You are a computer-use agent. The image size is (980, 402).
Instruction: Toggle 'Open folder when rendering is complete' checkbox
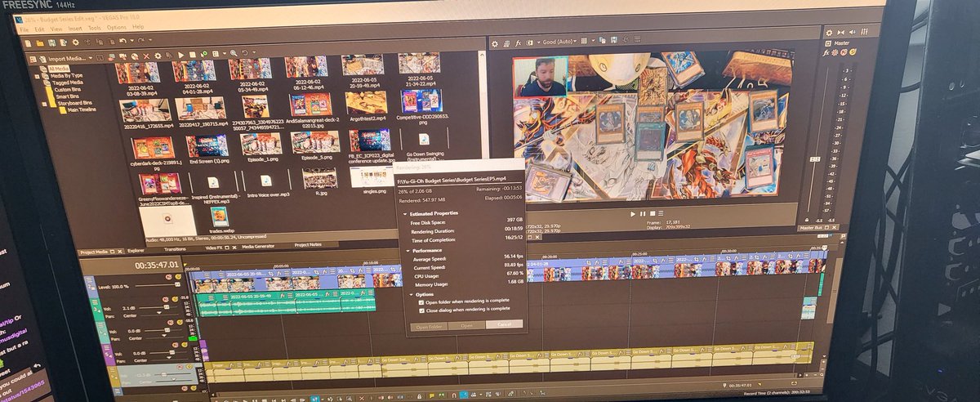(x=421, y=302)
